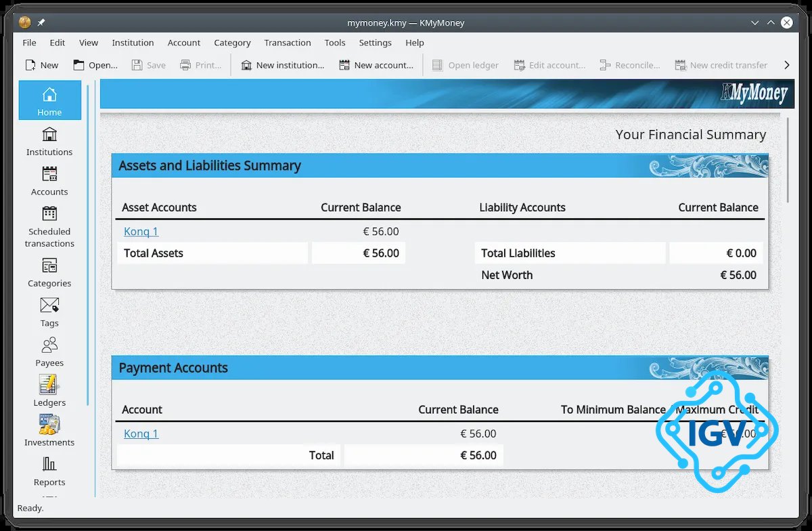Click the Net Worth € 56.00 value
The image size is (812, 531).
pos(738,275)
